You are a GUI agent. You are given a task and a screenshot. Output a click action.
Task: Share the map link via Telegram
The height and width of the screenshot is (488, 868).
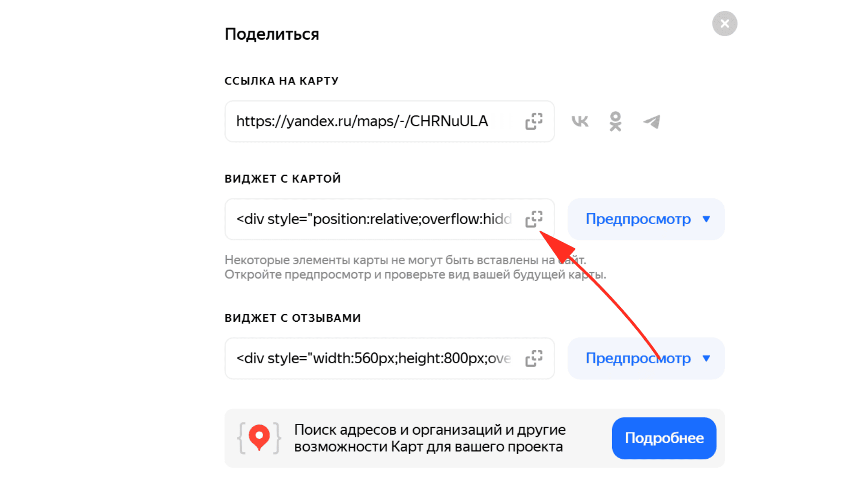(652, 122)
